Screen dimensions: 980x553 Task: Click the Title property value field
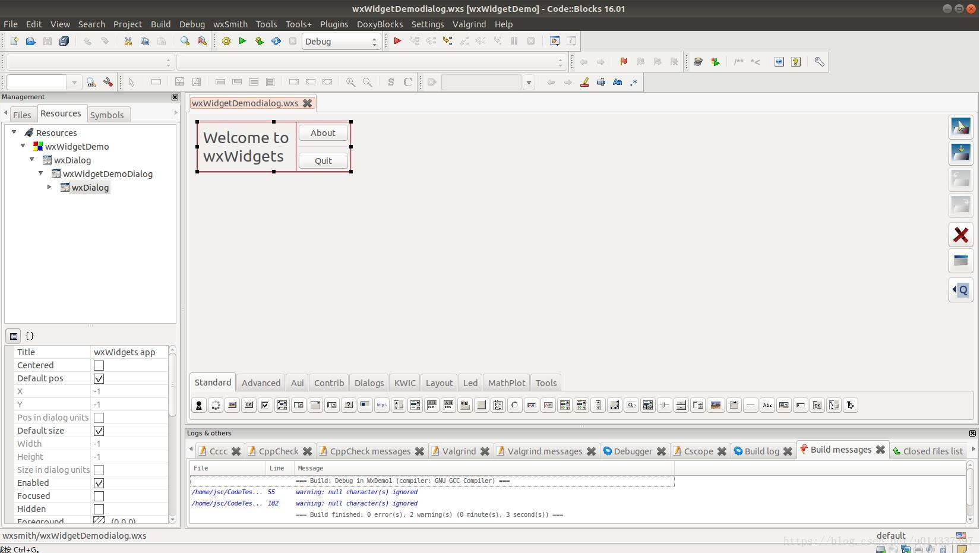(129, 352)
